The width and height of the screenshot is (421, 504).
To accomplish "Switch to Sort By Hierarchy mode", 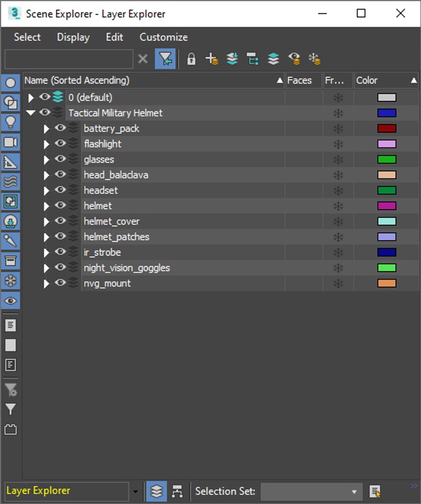I will click(177, 491).
